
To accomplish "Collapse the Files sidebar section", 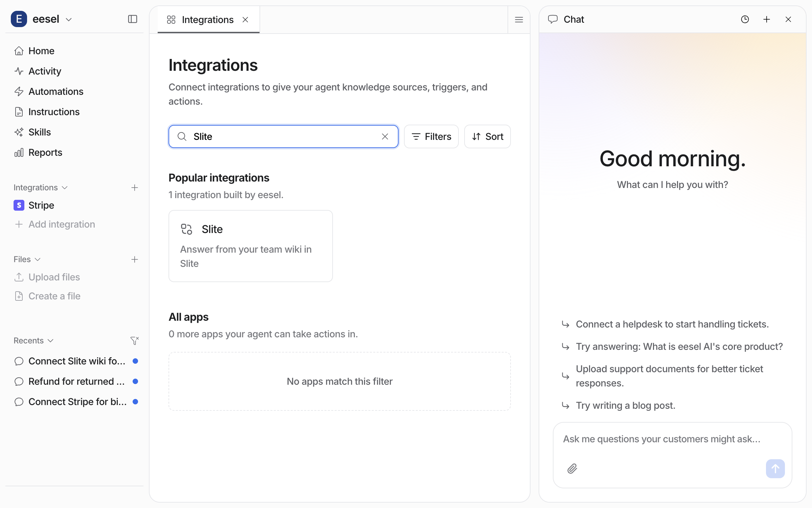I will 27,259.
